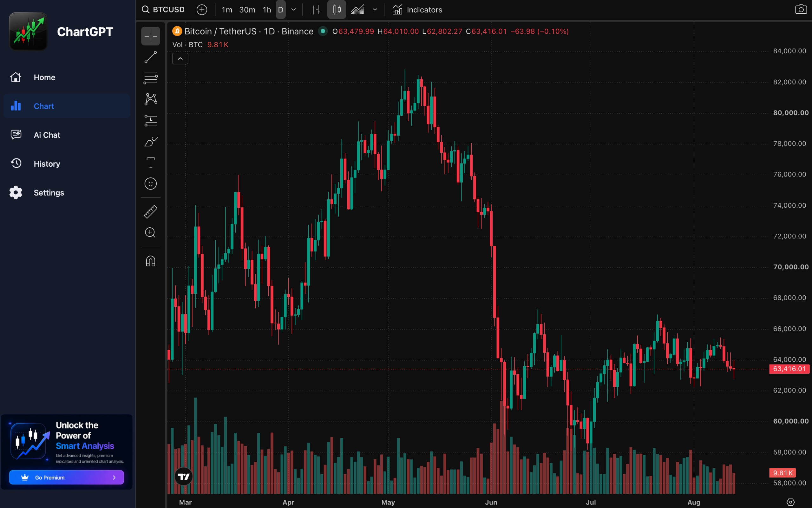Select the D daily timeframe
Screen dimensions: 812x508
pyautogui.click(x=281, y=10)
